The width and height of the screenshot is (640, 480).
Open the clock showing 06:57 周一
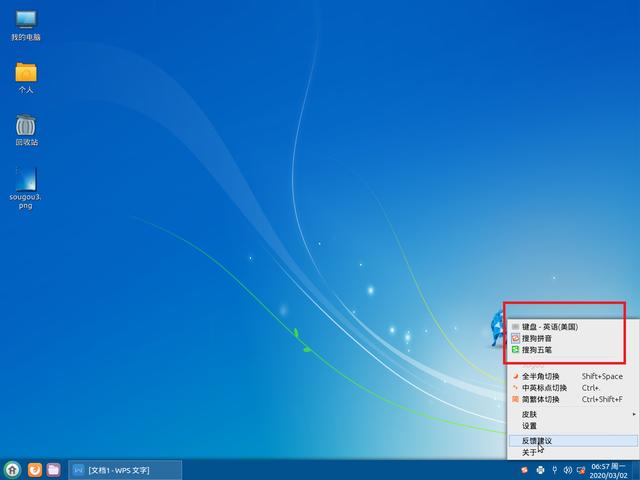[609, 471]
